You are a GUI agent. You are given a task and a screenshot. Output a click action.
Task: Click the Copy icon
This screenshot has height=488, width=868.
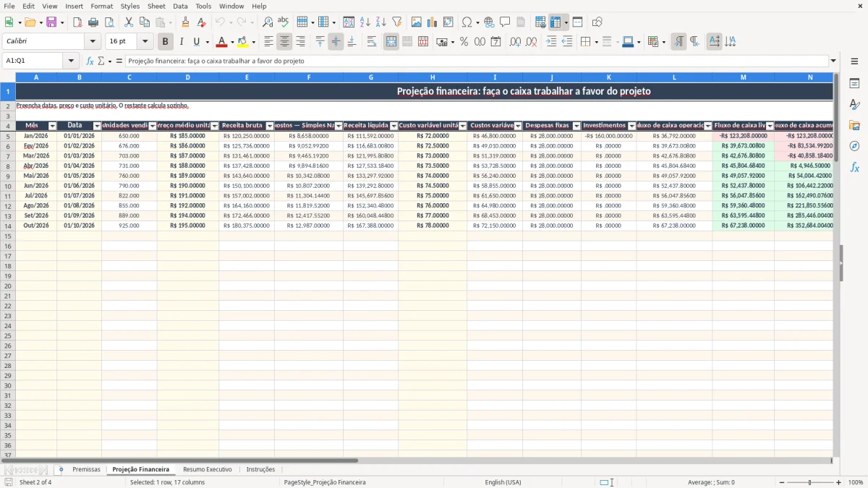[145, 22]
